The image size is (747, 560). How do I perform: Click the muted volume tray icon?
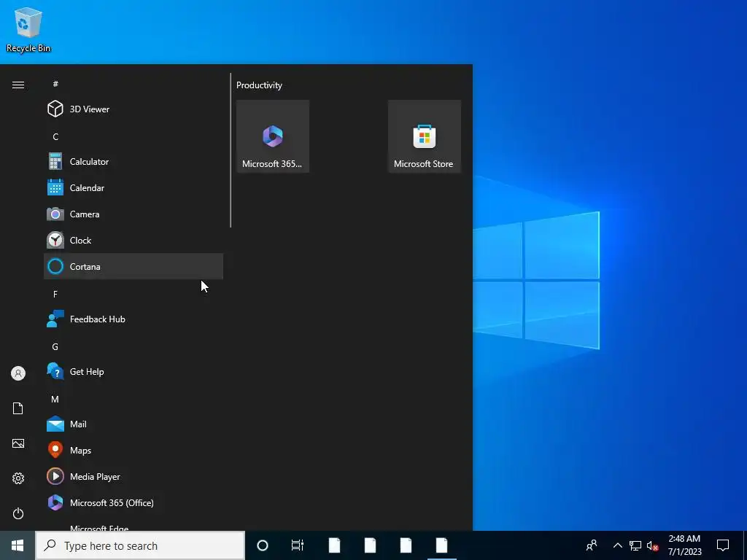click(653, 545)
